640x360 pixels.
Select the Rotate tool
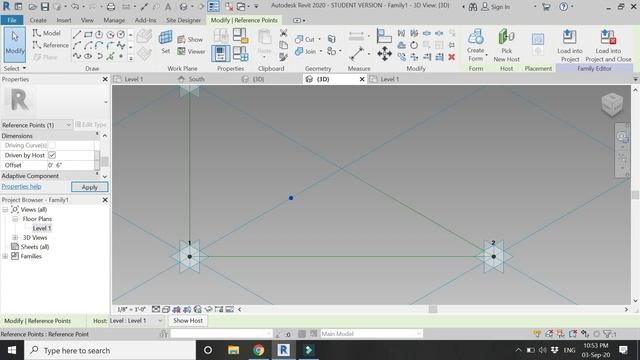tap(414, 45)
